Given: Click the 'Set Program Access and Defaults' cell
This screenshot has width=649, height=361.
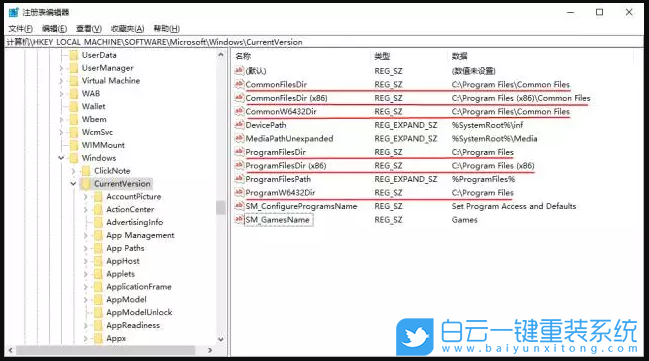Looking at the screenshot, I should point(514,206).
